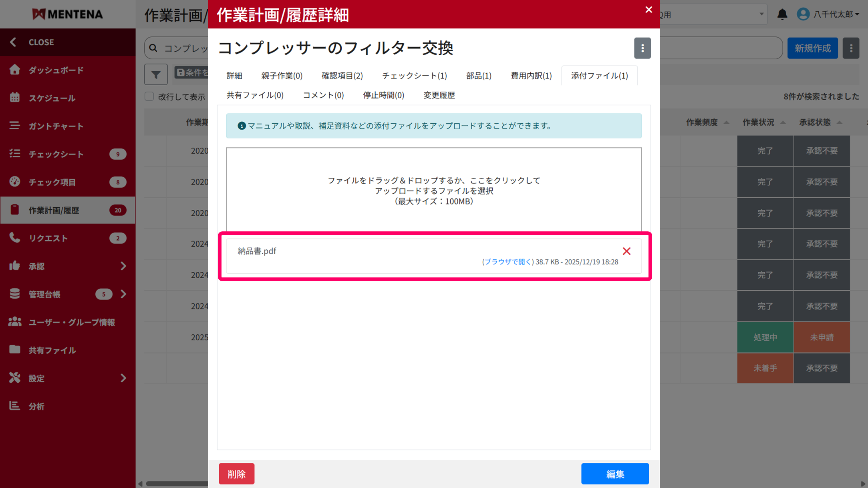Screen dimensions: 868x488
Task: Click the notification bell icon
Action: click(x=782, y=14)
